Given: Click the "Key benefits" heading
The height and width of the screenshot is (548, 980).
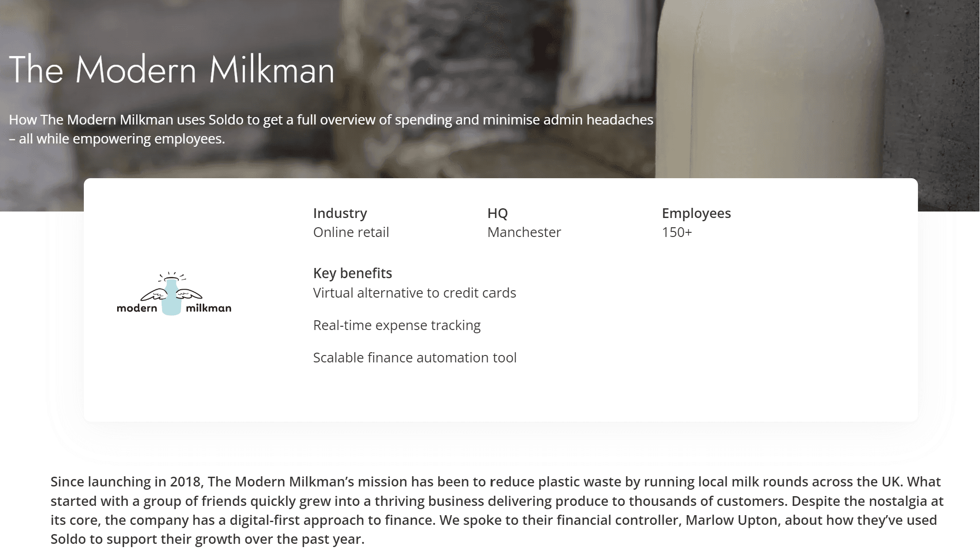Looking at the screenshot, I should [x=352, y=273].
